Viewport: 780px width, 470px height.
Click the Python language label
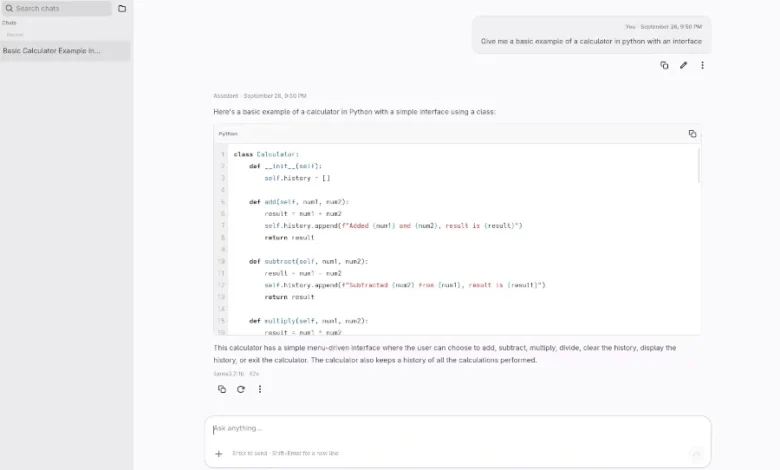click(228, 134)
